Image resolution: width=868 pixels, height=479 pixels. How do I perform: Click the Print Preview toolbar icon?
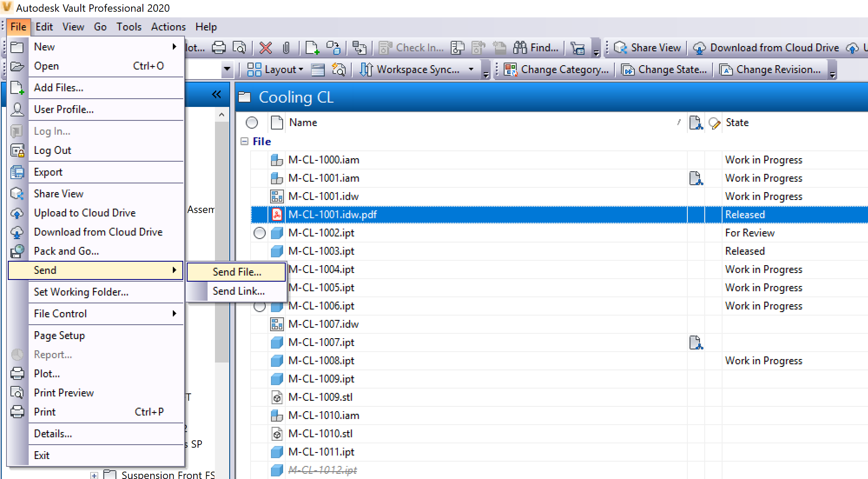coord(239,48)
